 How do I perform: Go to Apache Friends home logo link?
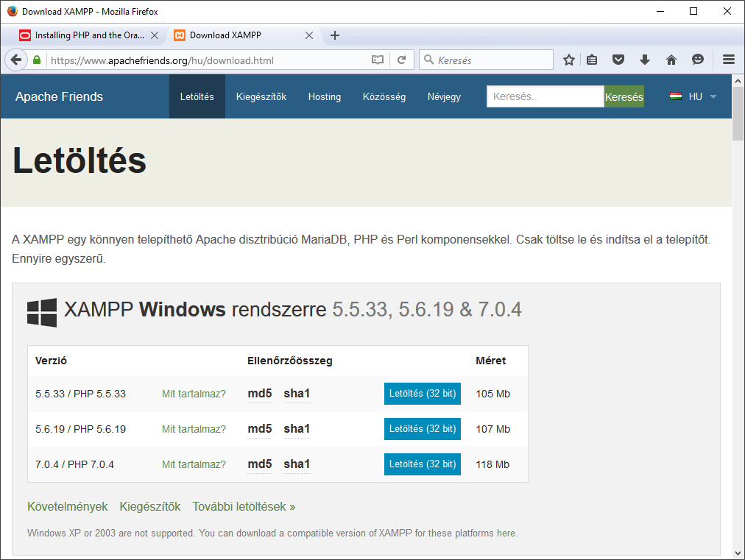pos(59,96)
